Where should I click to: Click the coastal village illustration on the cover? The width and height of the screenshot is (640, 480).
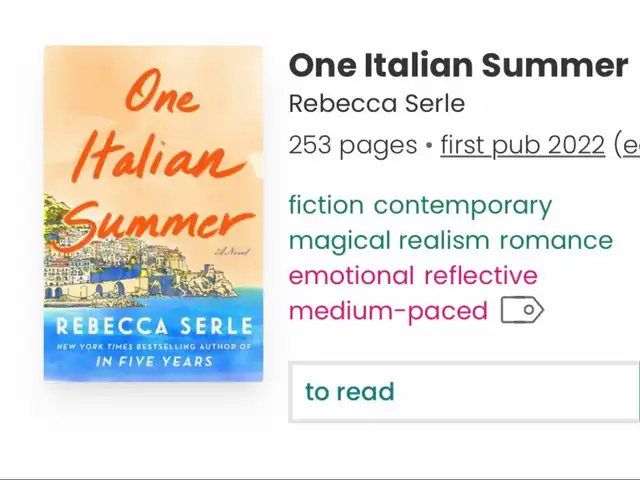(139, 271)
